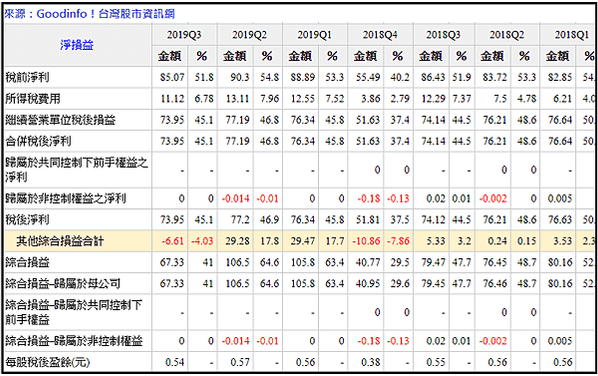Select the 2019Q1 column header
This screenshot has width=598, height=376.
coord(315,35)
